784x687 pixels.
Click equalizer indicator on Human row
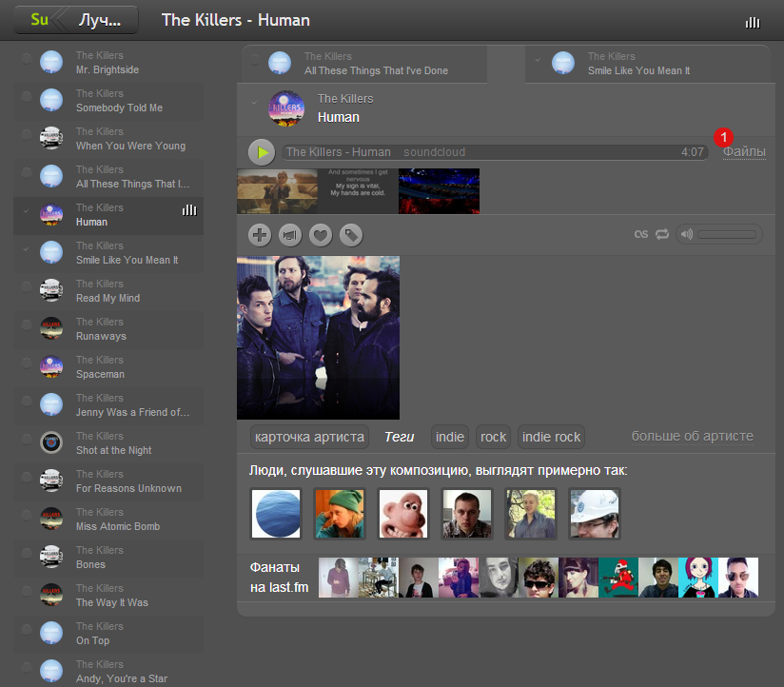coord(189,210)
